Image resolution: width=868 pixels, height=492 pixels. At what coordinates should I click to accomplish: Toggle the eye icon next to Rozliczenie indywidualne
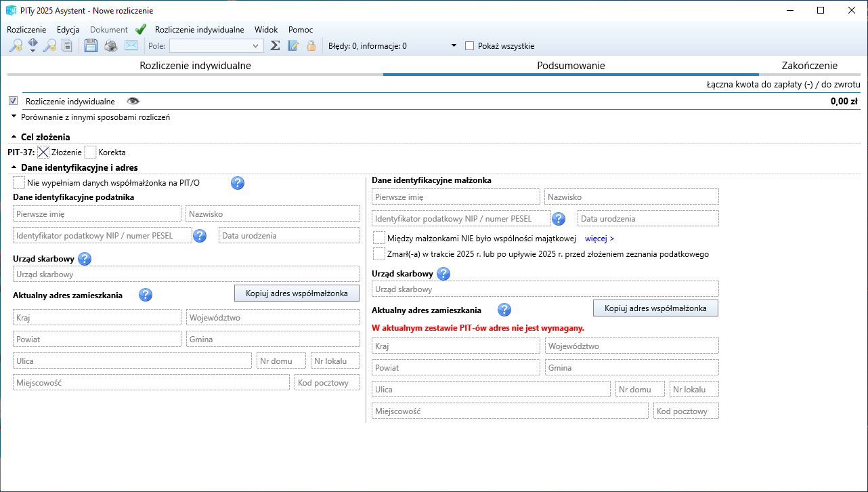pyautogui.click(x=133, y=101)
